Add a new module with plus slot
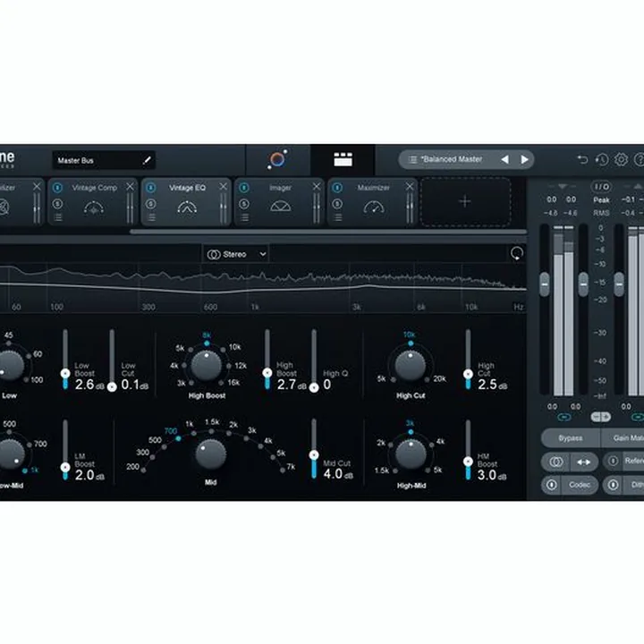This screenshot has height=644, width=644. (465, 201)
